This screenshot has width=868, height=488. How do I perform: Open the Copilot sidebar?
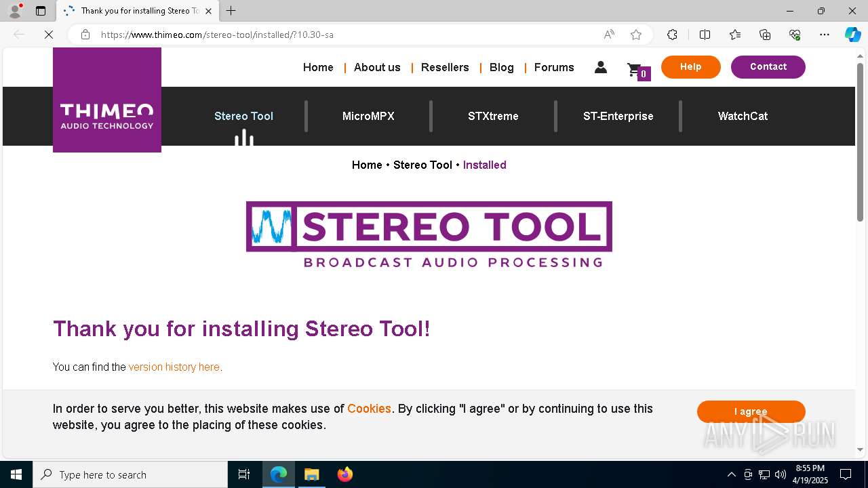[852, 35]
